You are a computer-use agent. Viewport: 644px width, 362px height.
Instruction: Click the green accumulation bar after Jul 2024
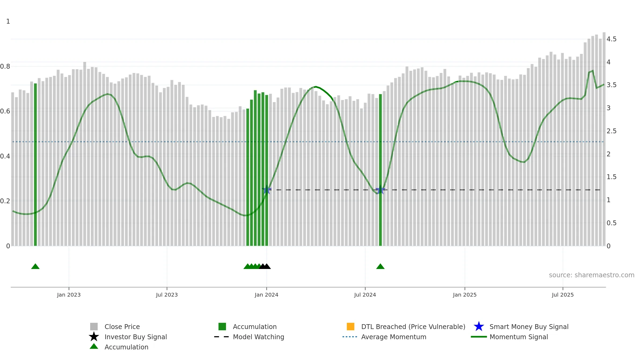[x=380, y=170]
